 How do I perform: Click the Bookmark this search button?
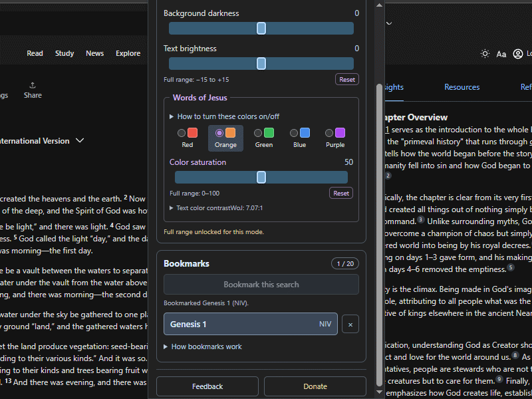(x=261, y=285)
